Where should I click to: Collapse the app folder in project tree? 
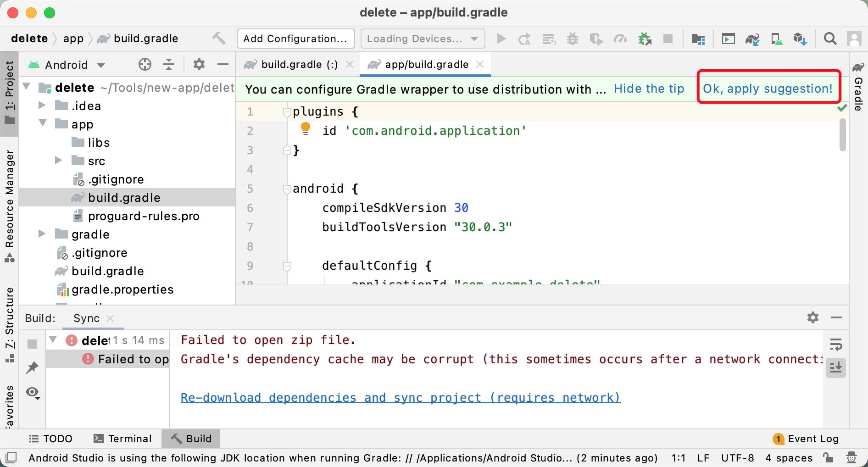pos(43,123)
